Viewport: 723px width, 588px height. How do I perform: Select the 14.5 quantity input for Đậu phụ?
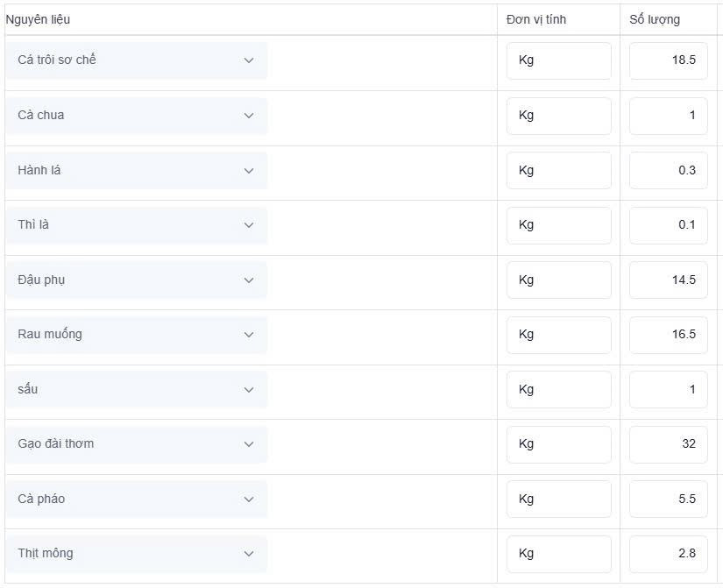668,280
